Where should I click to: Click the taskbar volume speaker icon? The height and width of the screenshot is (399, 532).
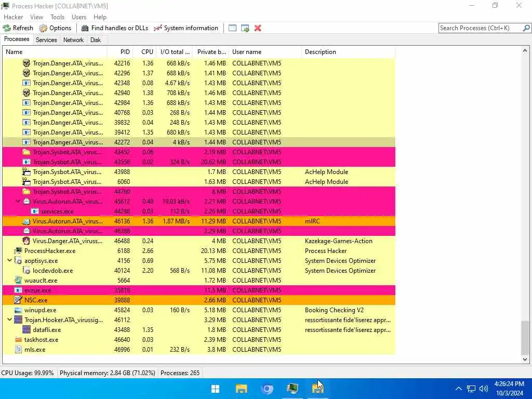tap(484, 389)
